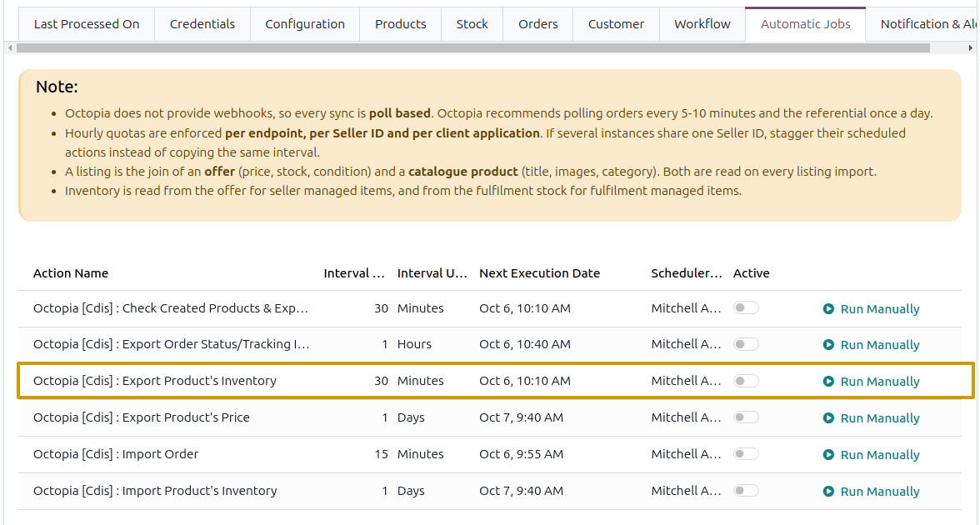The image size is (980, 525).
Task: Toggle Active for Export Product's Inventory
Action: 746,381
